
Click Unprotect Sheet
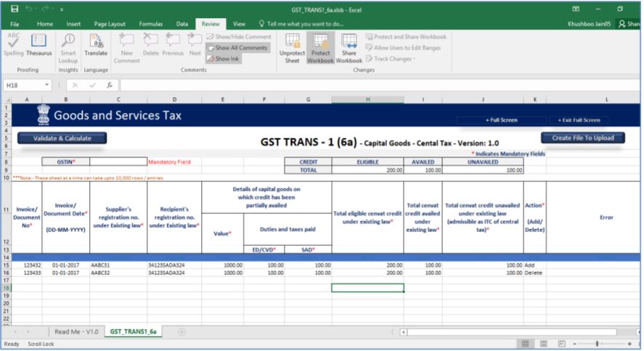tap(292, 48)
